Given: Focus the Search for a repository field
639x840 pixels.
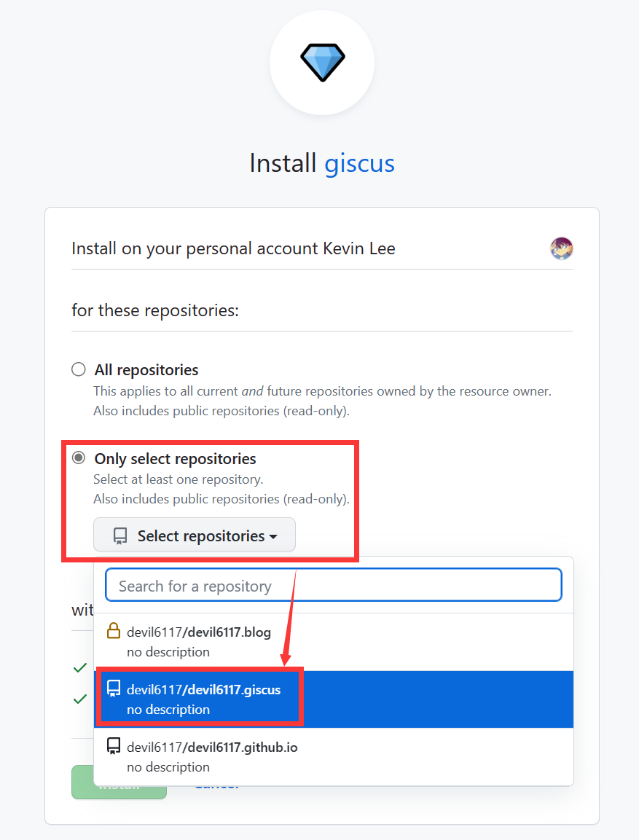Looking at the screenshot, I should click(x=334, y=586).
